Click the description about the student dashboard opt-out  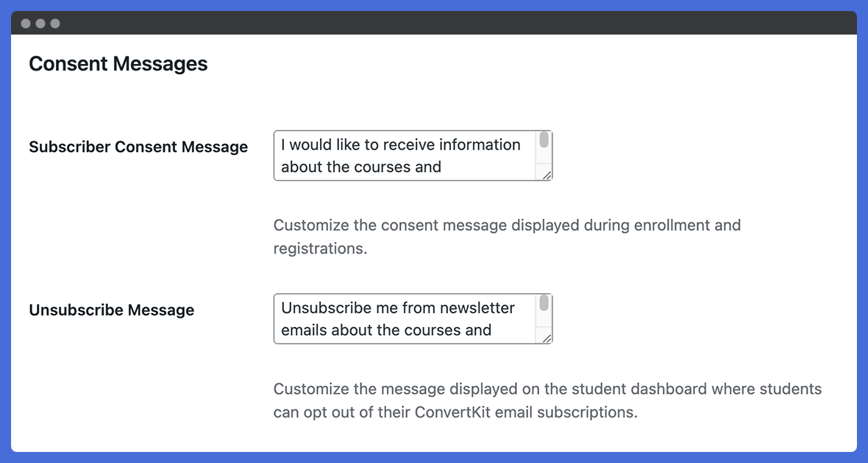click(547, 401)
